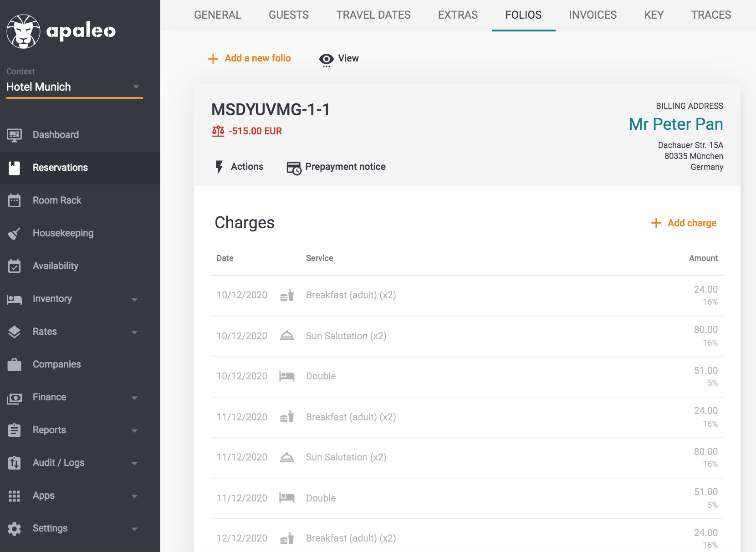This screenshot has height=552, width=756.
Task: Open the Mr Peter Pan billing address link
Action: pos(676,124)
